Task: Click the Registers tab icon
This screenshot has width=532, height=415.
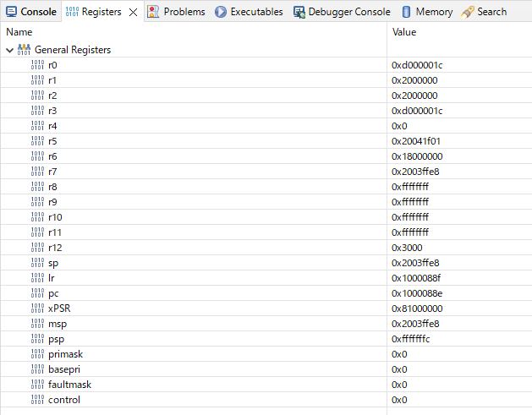Action: pyautogui.click(x=72, y=12)
